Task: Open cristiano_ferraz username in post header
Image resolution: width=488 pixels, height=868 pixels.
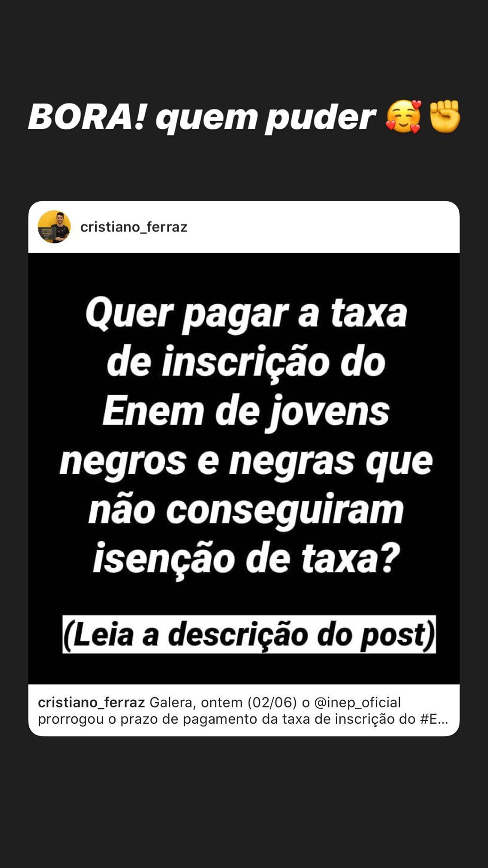Action: point(134,227)
